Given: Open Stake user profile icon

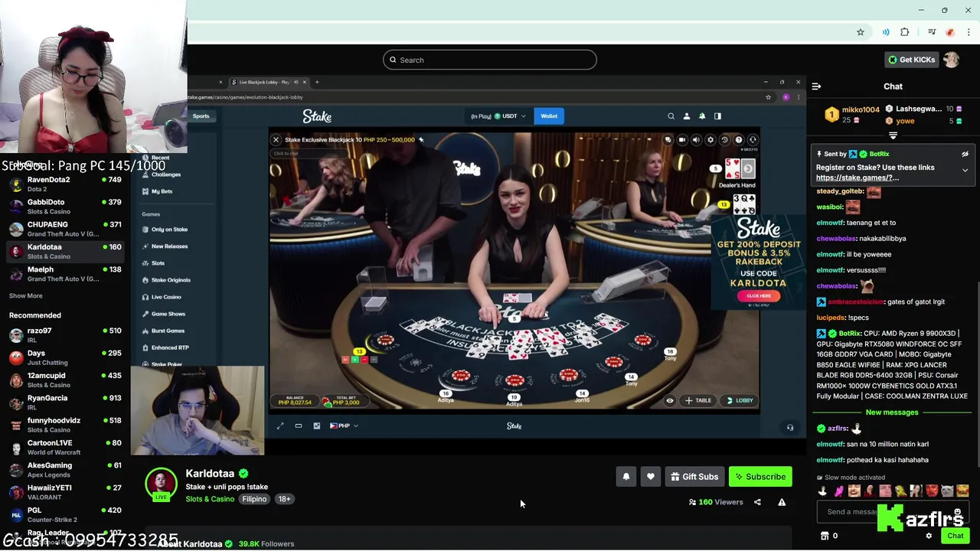Looking at the screenshot, I should pyautogui.click(x=686, y=116).
